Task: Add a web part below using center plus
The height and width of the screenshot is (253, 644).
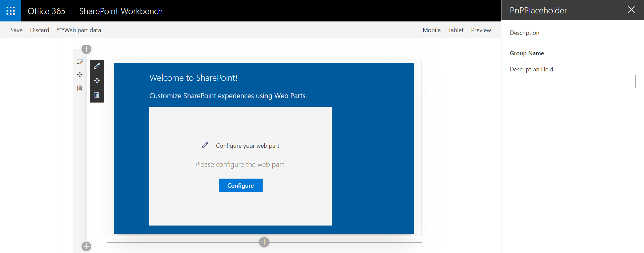Action: point(264,242)
